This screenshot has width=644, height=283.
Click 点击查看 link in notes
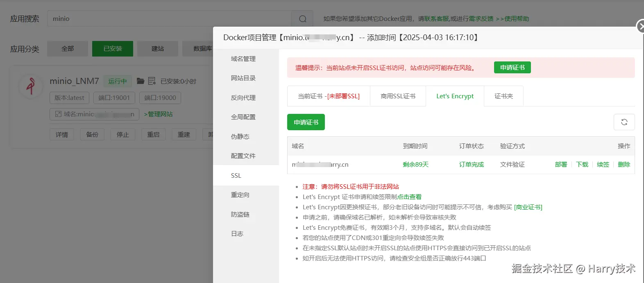pos(409,197)
